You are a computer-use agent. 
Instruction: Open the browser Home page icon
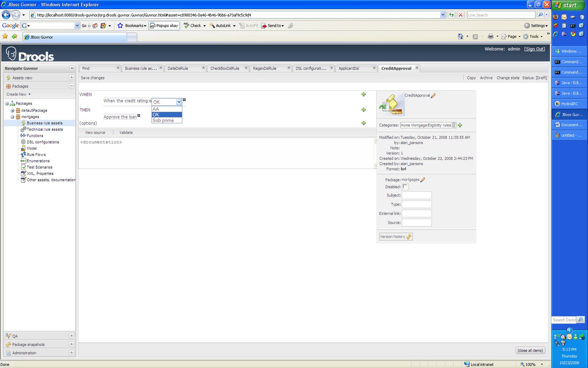pos(460,36)
